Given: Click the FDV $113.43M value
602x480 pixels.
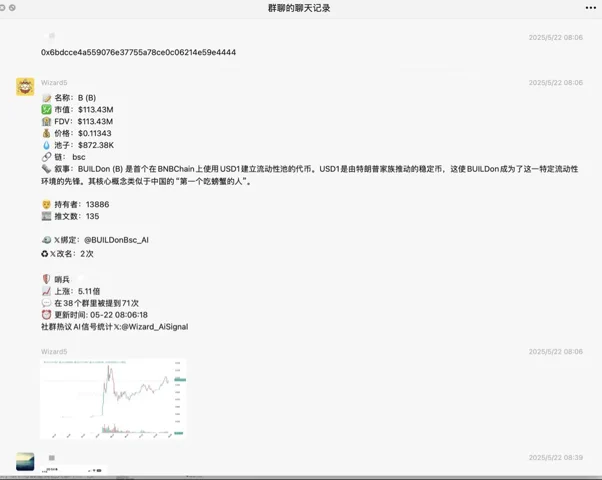Looking at the screenshot, I should tap(95, 122).
